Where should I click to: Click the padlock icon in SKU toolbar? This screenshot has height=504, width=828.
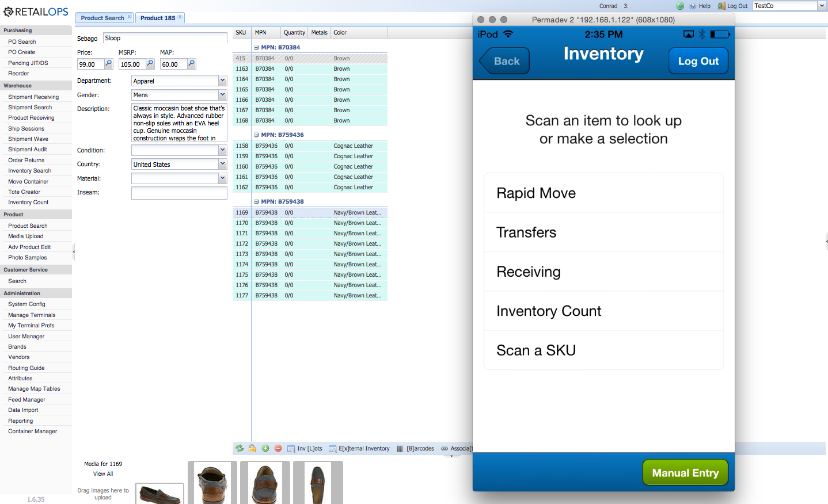(252, 449)
